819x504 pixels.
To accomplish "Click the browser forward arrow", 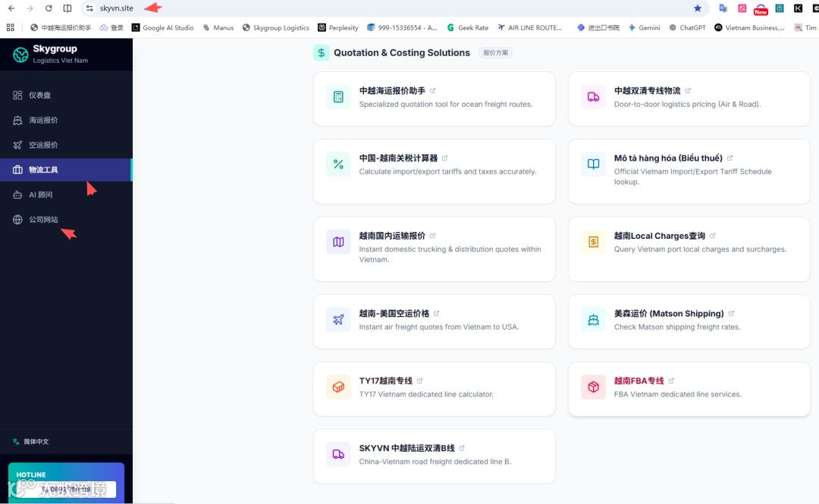I will click(30, 8).
